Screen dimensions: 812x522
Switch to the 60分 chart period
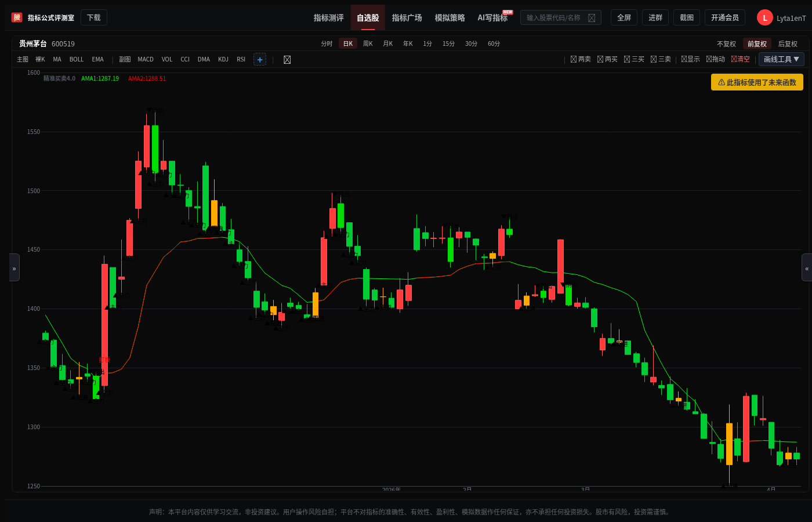pos(494,44)
